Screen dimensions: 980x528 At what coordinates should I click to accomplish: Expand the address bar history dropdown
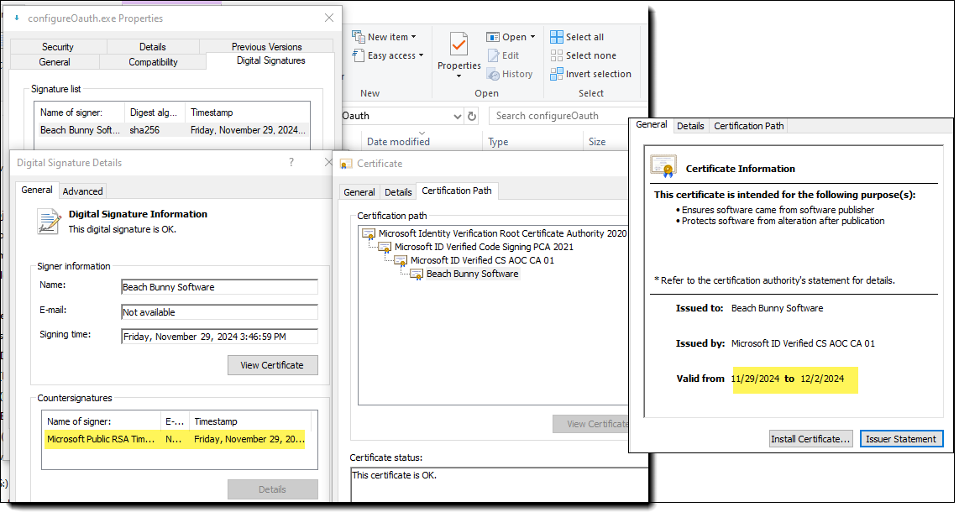458,117
